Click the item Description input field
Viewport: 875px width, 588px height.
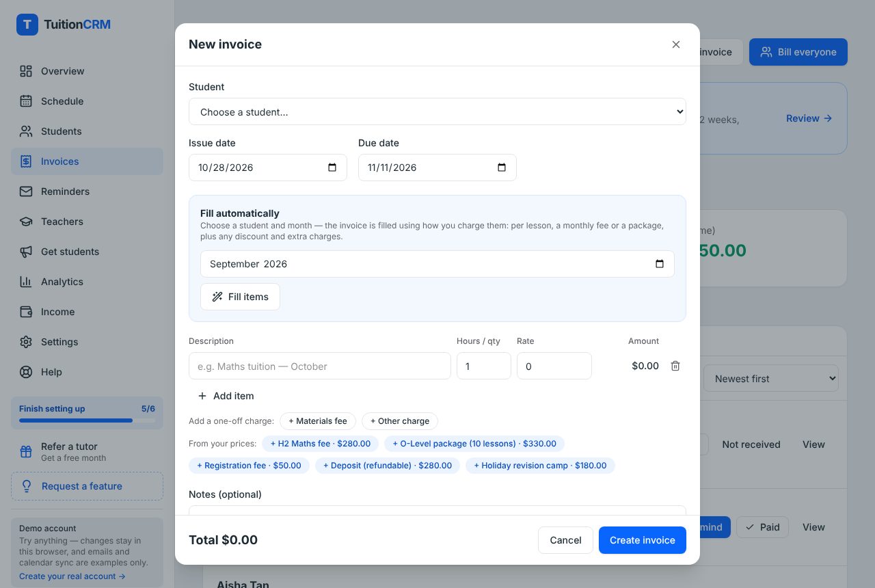point(320,366)
